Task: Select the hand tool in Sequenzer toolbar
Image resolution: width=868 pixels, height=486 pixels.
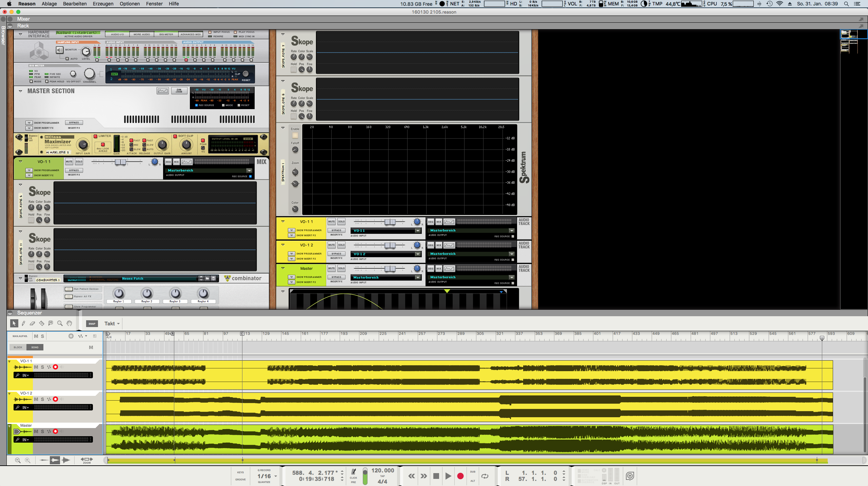Action: pos(70,323)
